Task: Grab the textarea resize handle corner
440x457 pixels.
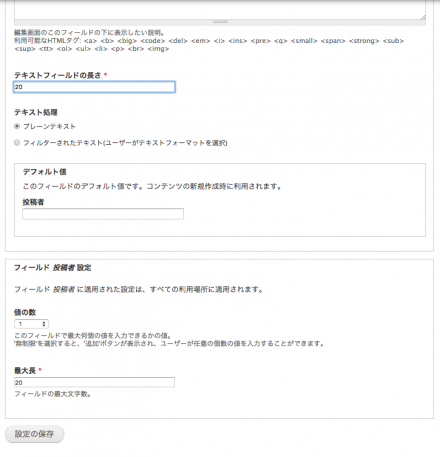Action: tap(423, 17)
